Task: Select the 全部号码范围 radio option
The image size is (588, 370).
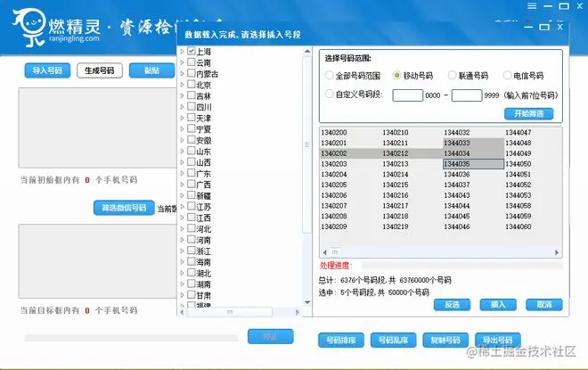Action: click(329, 75)
